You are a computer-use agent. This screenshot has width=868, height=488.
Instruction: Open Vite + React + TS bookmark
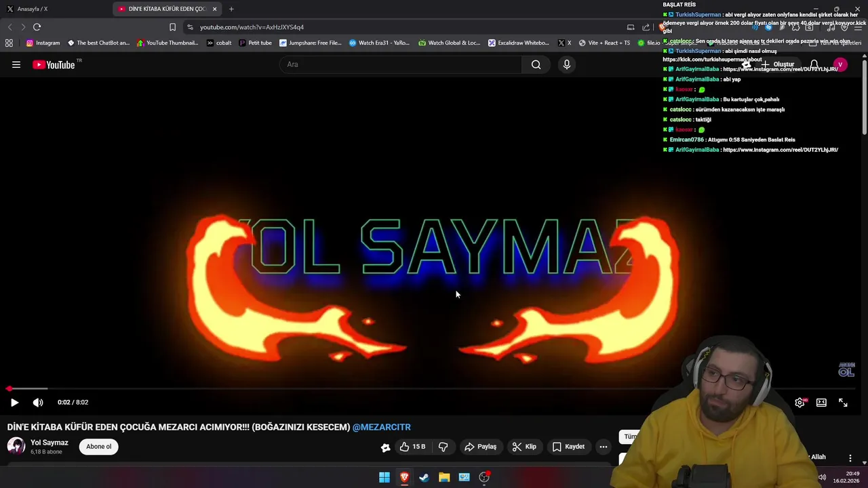click(604, 43)
